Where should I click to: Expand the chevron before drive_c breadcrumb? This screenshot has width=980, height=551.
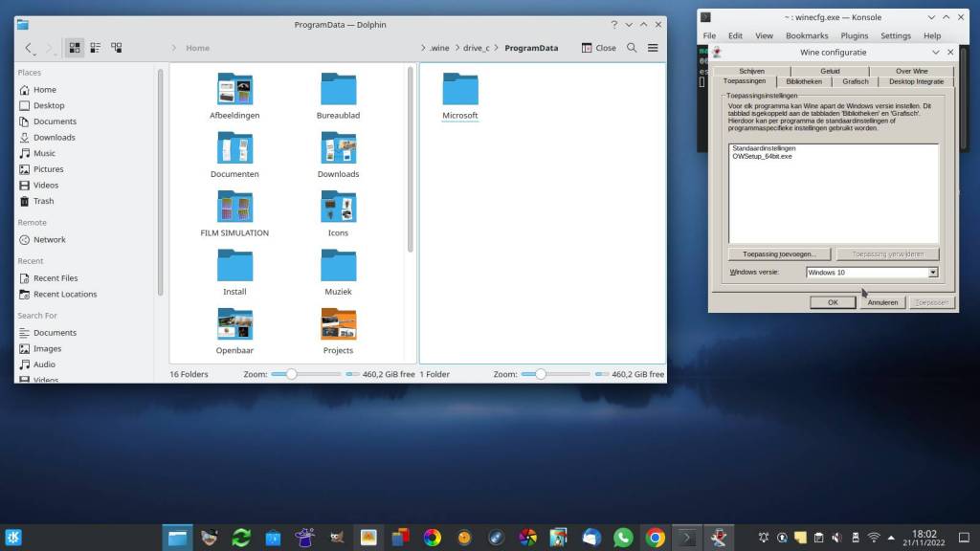point(457,48)
